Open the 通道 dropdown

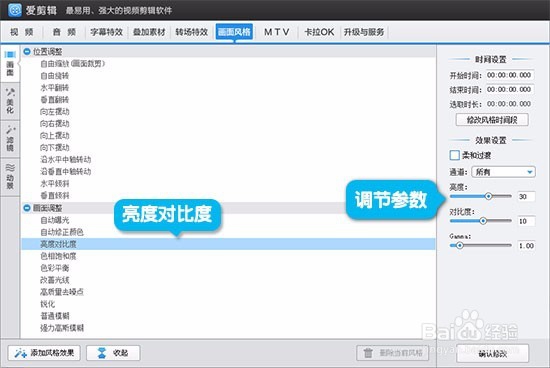coord(503,172)
